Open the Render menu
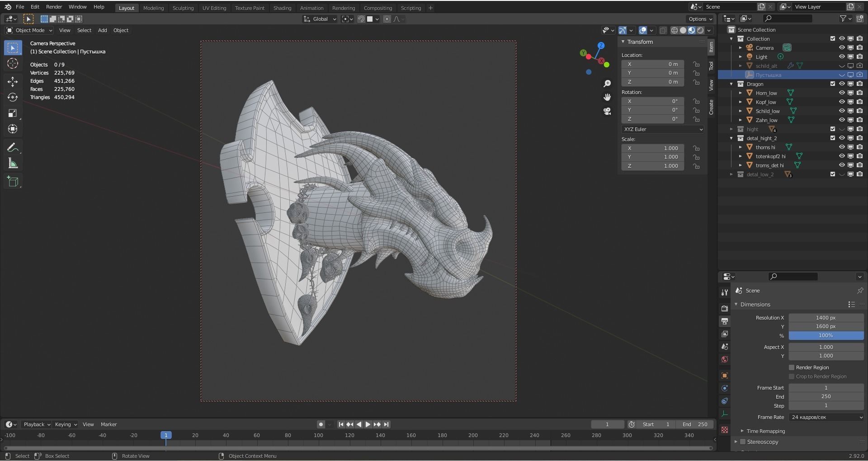Screen dimensions: 868x461 pyautogui.click(x=54, y=7)
